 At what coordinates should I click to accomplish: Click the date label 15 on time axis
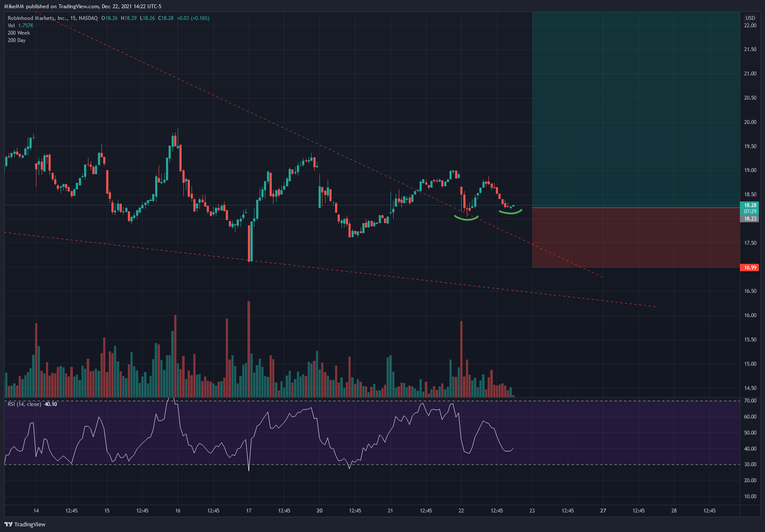(107, 511)
